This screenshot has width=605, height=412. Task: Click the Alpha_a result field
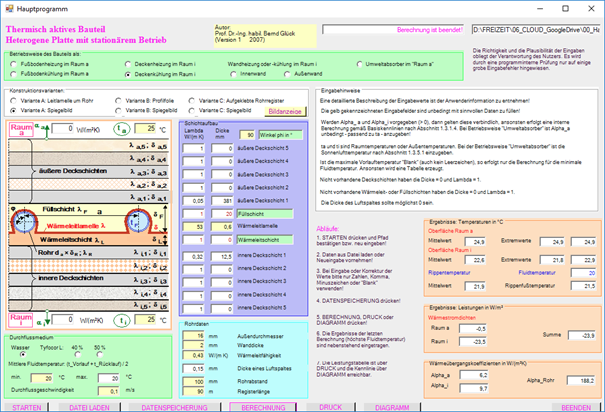(x=474, y=375)
